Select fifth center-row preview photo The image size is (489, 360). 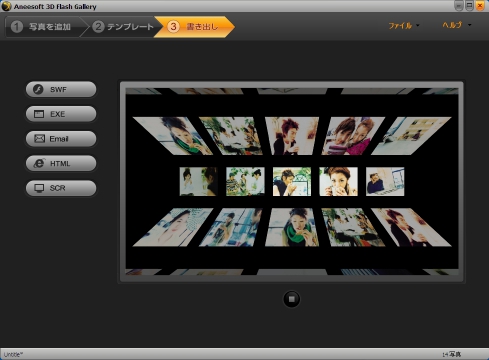tap(385, 181)
